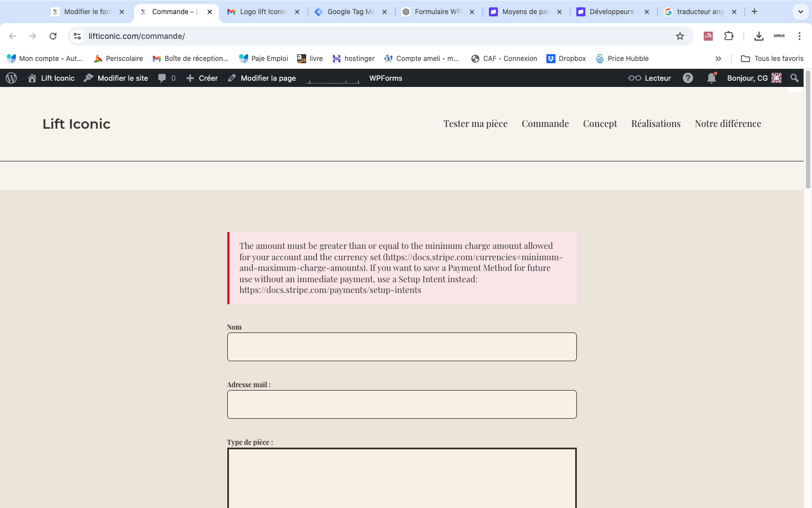Open the Notre différence navigation item

tap(728, 124)
